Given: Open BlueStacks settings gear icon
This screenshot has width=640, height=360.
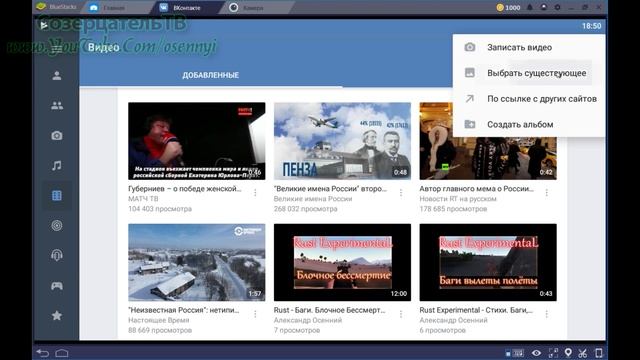Looking at the screenshot, I should (x=557, y=7).
